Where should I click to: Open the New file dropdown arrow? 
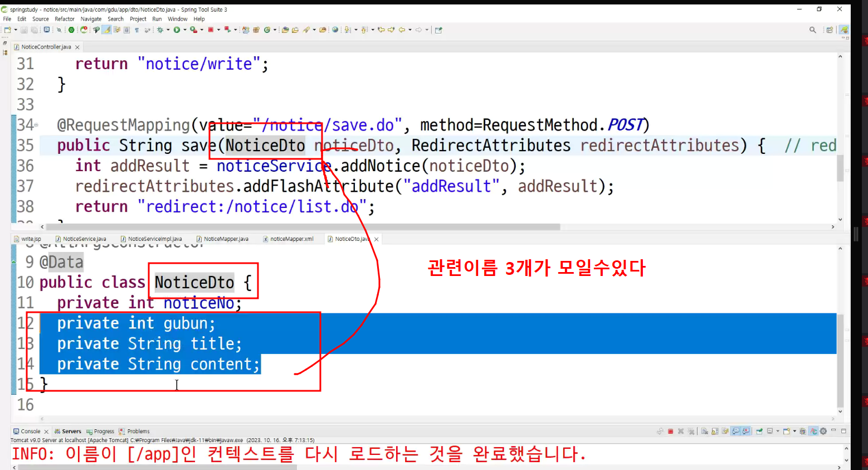pyautogui.click(x=15, y=30)
